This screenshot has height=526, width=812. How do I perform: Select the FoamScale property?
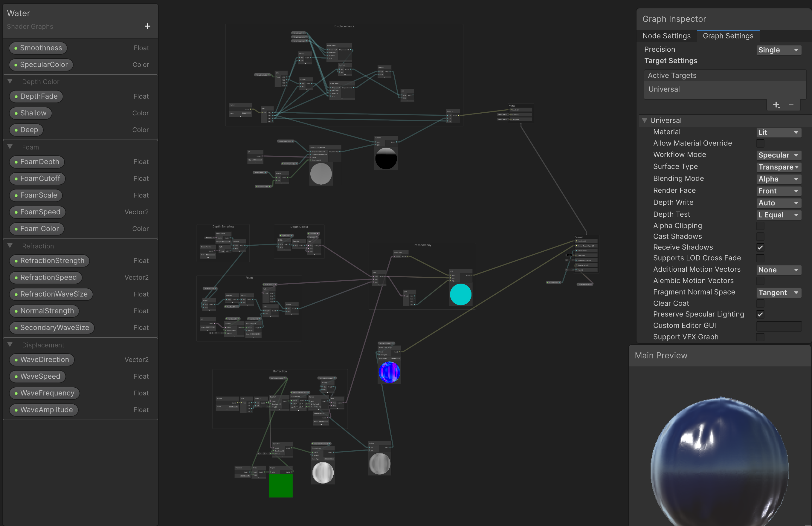[x=36, y=195]
